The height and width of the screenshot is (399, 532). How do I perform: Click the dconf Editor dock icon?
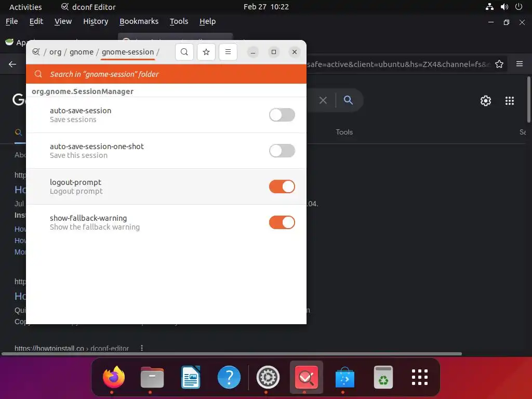(x=307, y=377)
